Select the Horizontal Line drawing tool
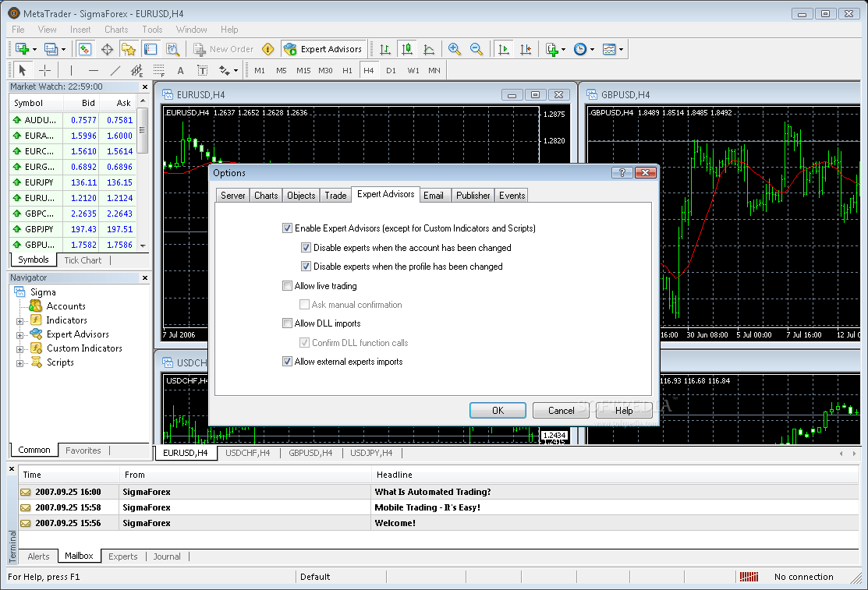The width and height of the screenshot is (868, 590). (x=93, y=70)
